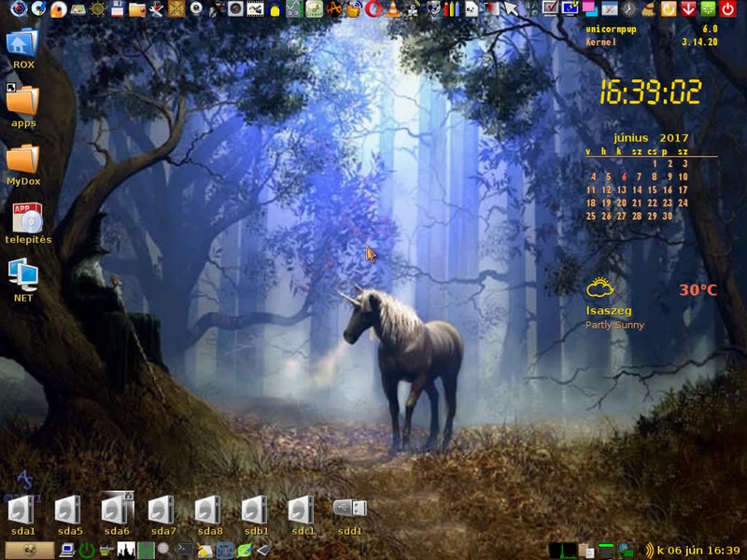The width and height of the screenshot is (747, 560).
Task: Open the MyDox folder
Action: (22, 160)
